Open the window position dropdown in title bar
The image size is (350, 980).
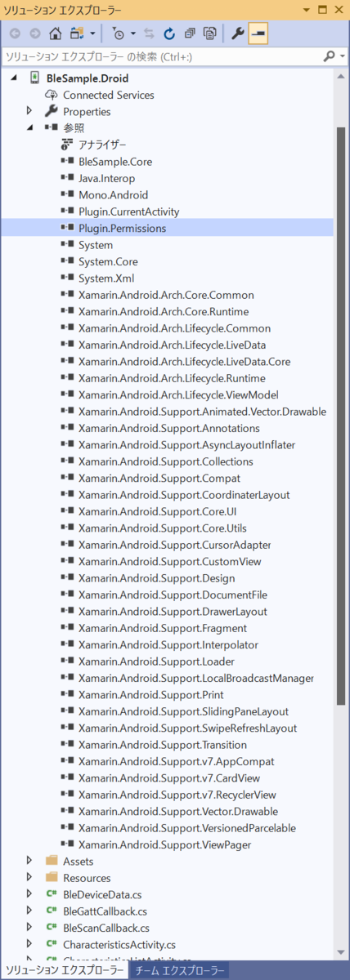click(x=305, y=9)
